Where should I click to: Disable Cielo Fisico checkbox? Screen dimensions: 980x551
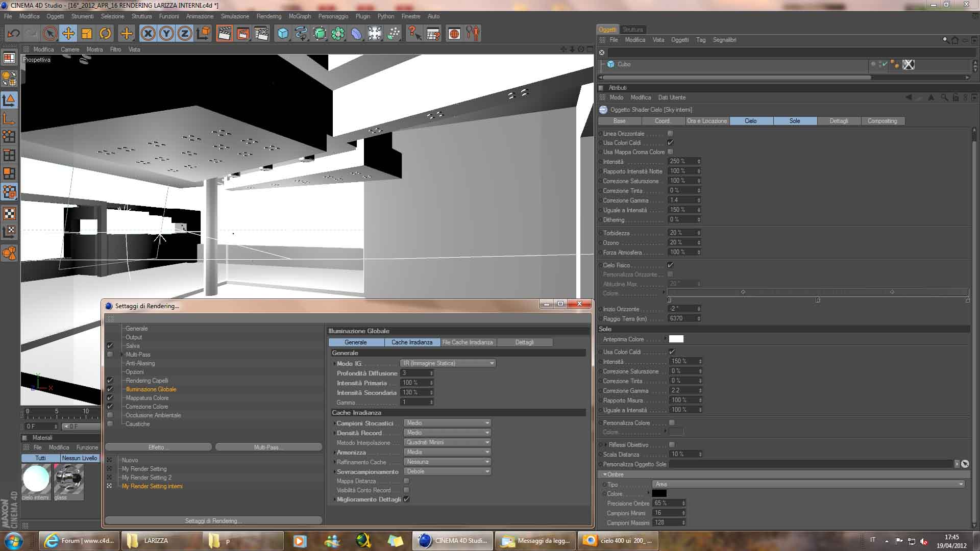click(x=670, y=265)
